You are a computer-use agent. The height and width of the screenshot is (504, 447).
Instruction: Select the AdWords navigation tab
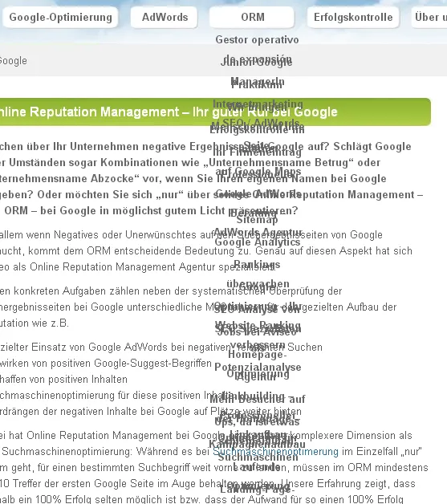click(165, 17)
